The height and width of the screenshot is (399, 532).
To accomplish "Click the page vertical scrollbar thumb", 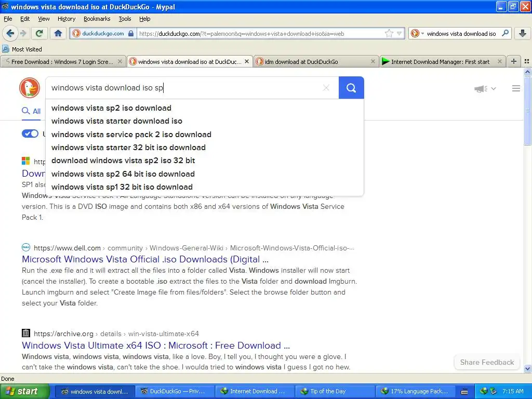I will click(527, 111).
